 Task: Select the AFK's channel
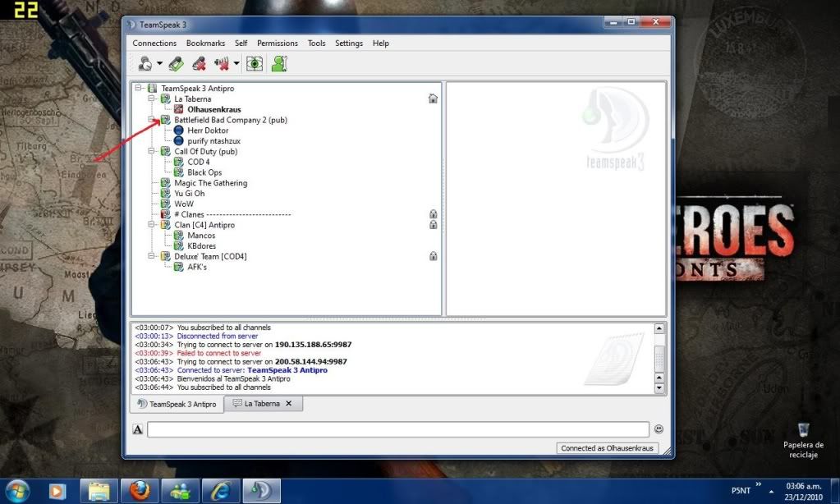[197, 267]
